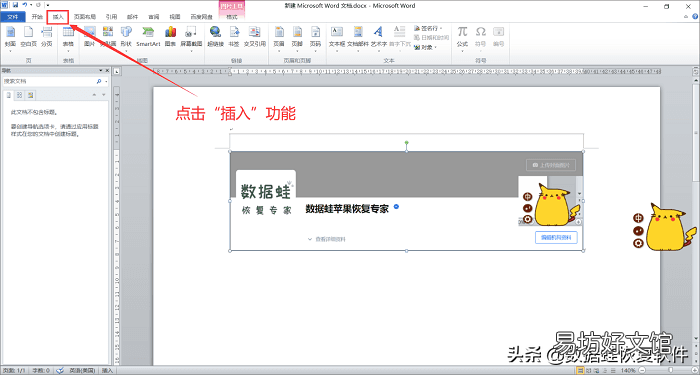The image size is (700, 375).
Task: Go to previous heading arrow in navigation pane
Action: pyautogui.click(x=94, y=95)
